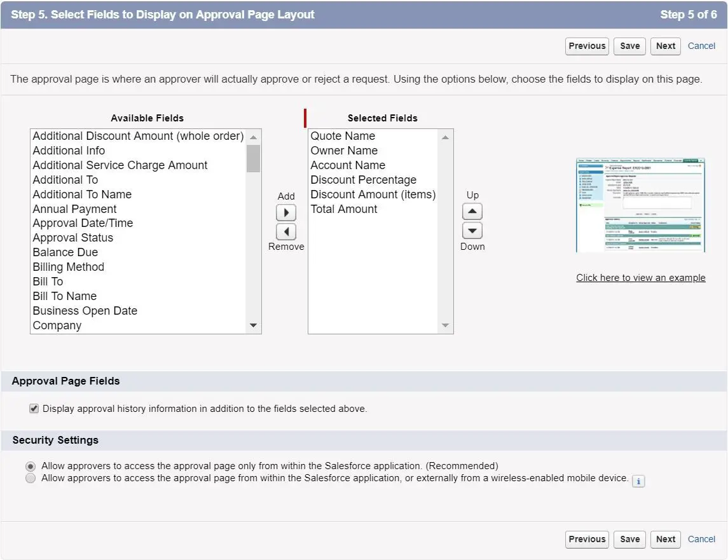
Task: Open the info icon beside the mobile device option
Action: click(638, 481)
